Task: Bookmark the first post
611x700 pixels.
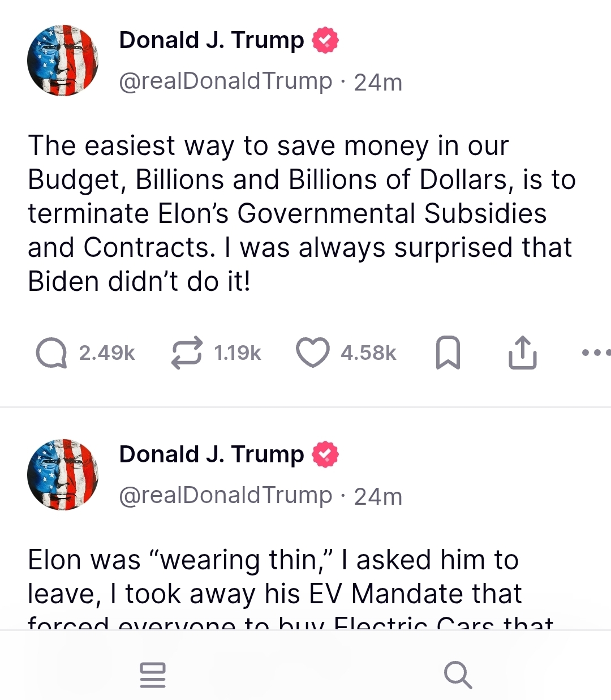Action: pos(448,353)
